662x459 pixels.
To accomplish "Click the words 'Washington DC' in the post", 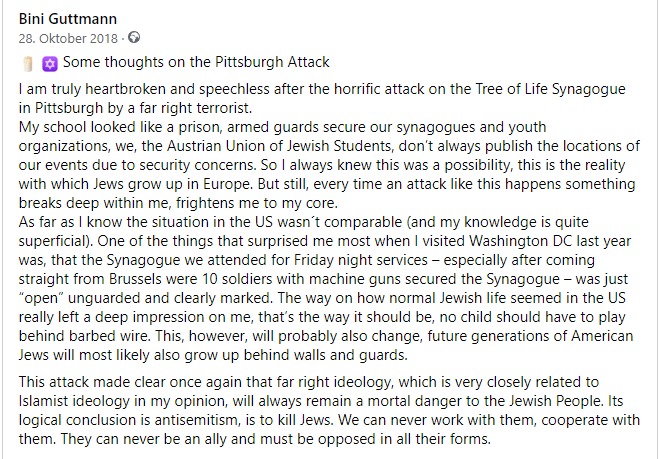I will 521,241.
